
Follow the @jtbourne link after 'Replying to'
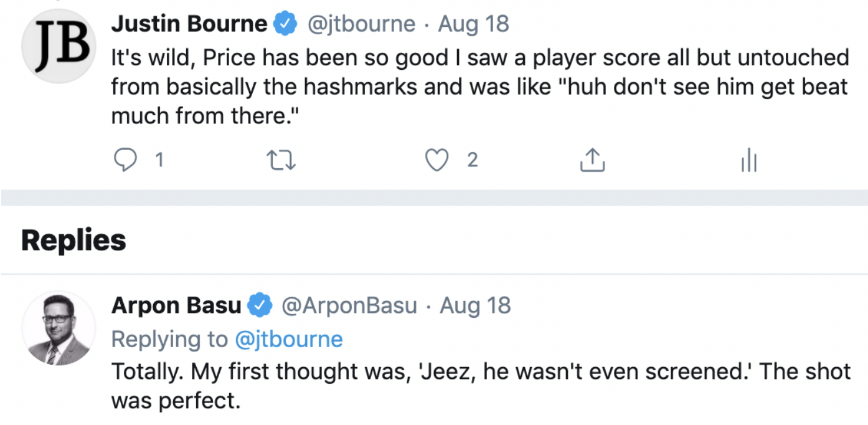tap(289, 339)
